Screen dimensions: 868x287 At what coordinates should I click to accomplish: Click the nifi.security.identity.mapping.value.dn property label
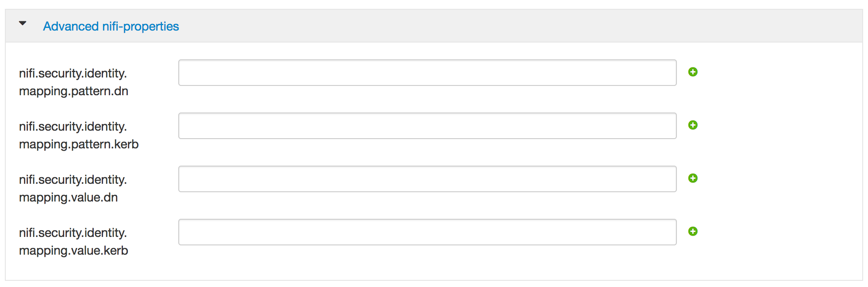[x=73, y=180]
